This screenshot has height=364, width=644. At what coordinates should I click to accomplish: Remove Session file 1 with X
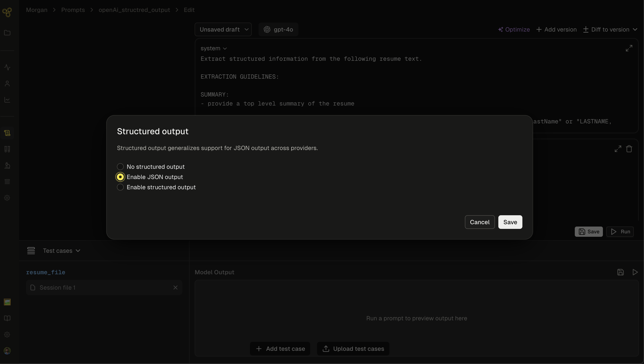175,287
